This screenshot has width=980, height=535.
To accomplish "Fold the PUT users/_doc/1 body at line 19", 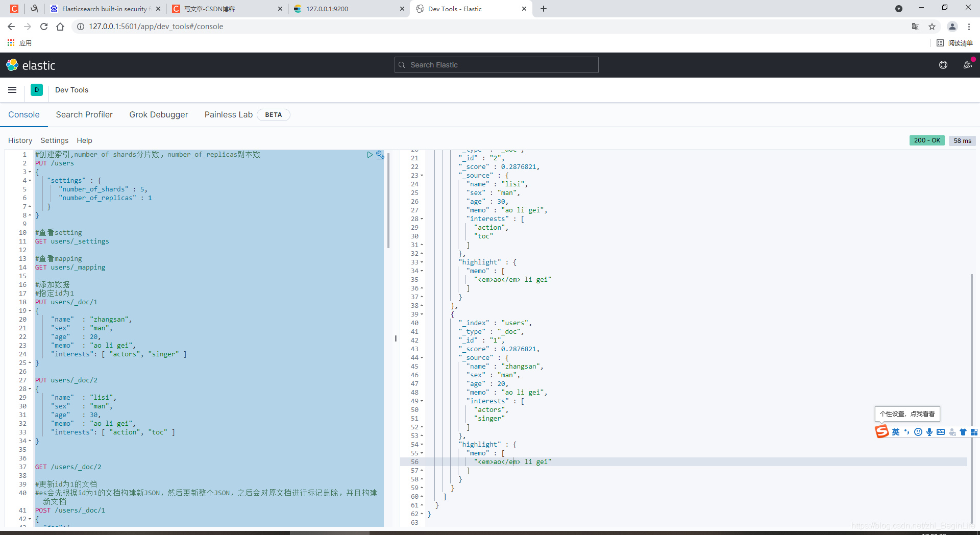I will pos(30,311).
